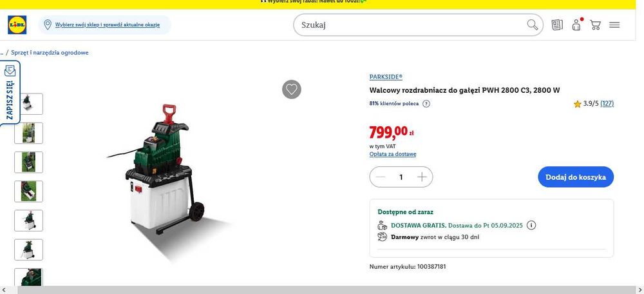Decrease quantity with minus button

point(381,177)
